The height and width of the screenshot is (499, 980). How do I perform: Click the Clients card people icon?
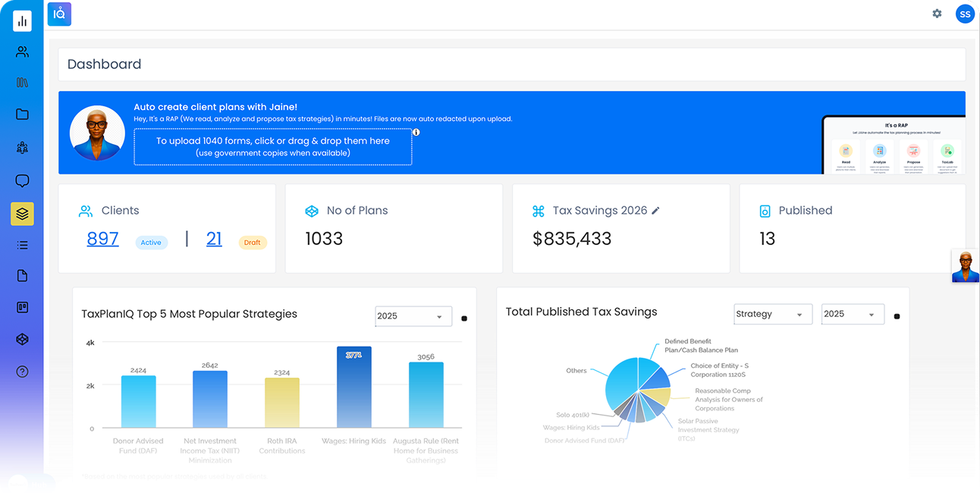pyautogui.click(x=86, y=211)
